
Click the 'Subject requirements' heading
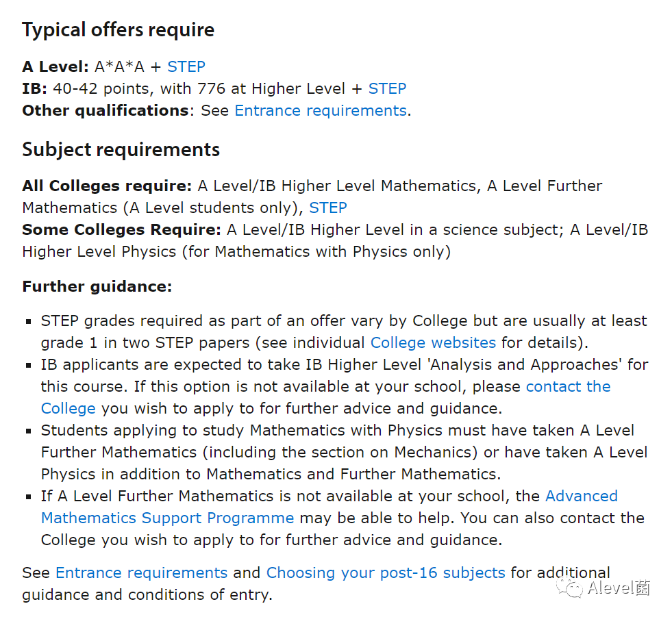pos(121,150)
